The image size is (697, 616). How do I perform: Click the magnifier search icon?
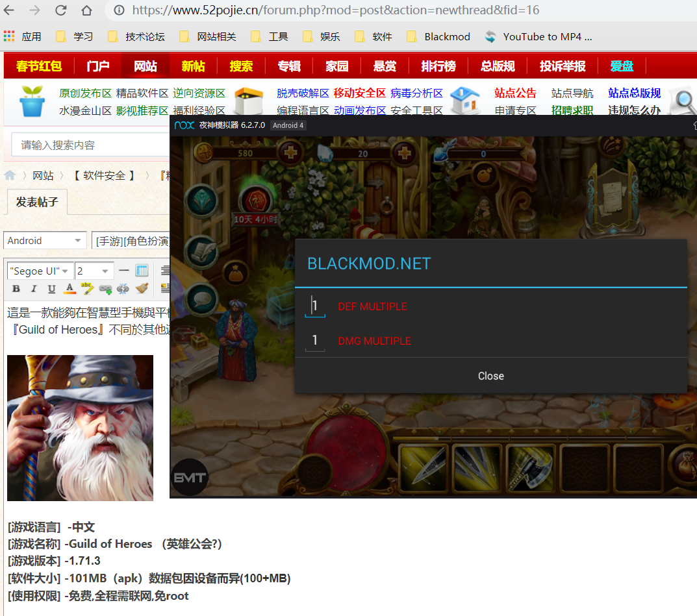point(685,102)
